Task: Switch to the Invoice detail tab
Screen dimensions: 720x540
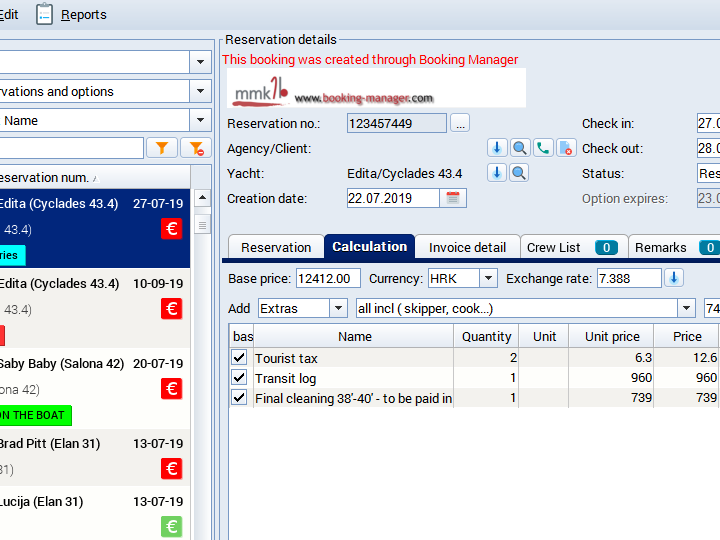Action: [x=467, y=247]
